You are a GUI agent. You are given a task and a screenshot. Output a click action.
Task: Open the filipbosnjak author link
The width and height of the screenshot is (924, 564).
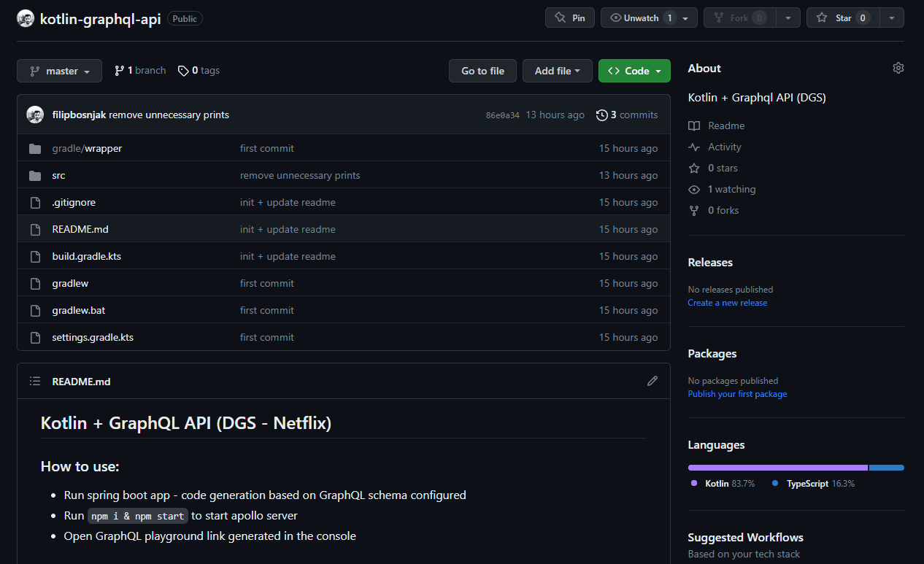(80, 115)
